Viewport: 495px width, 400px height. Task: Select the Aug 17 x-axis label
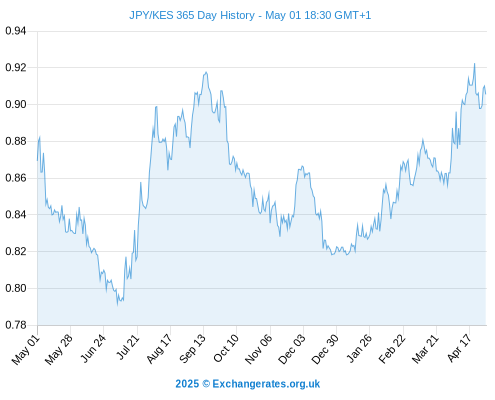(x=159, y=349)
